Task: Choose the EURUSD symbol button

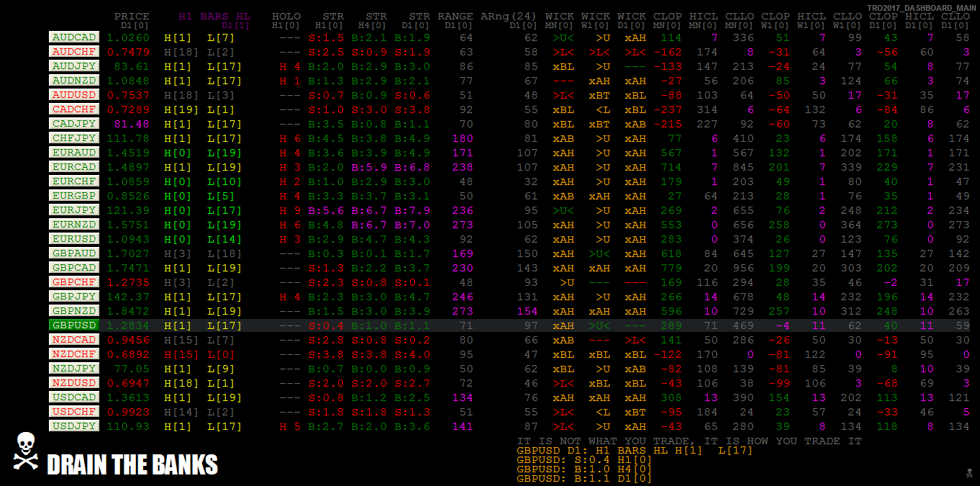Action: [74, 238]
